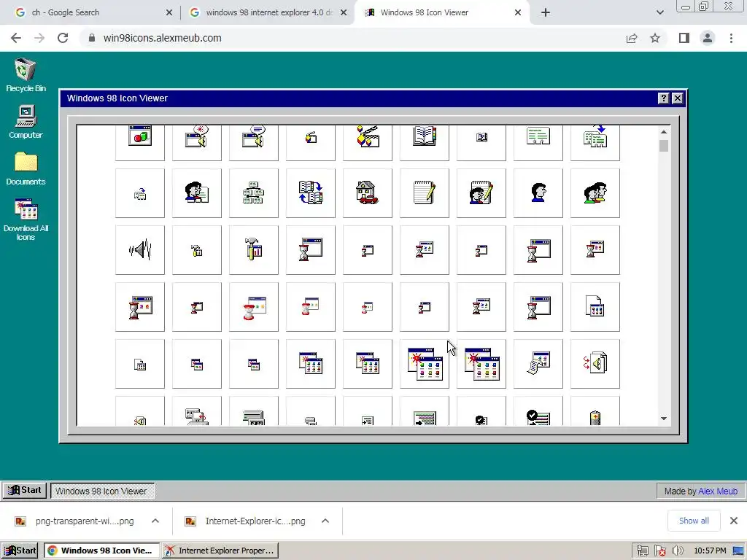
Task: Bookmark this page with the star
Action: [x=655, y=38]
